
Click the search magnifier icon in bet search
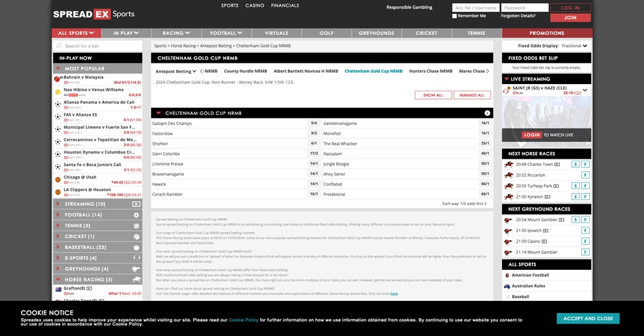click(x=59, y=46)
